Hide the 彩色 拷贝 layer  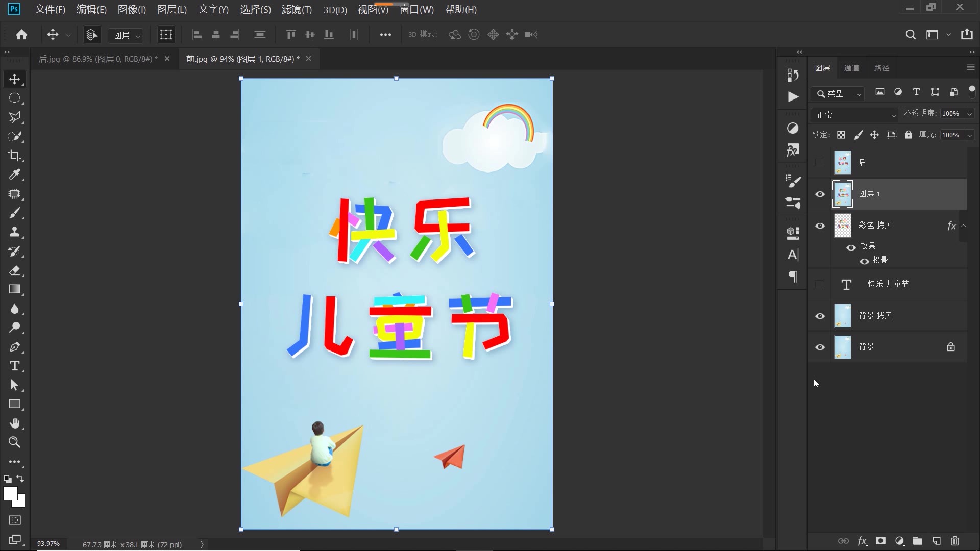pyautogui.click(x=820, y=226)
